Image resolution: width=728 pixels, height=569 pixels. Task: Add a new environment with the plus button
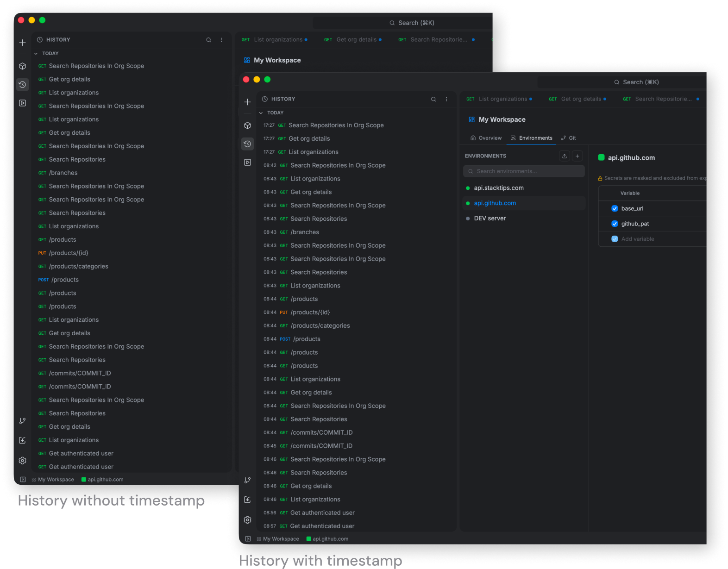577,156
